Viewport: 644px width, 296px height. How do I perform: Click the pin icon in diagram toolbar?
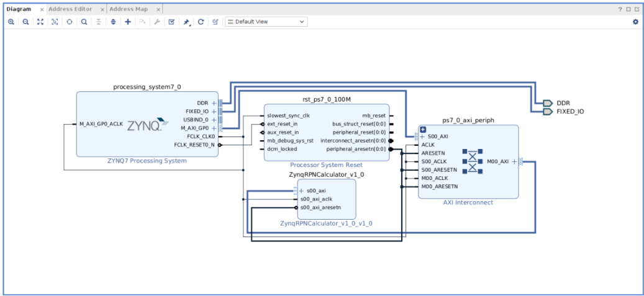click(x=186, y=22)
